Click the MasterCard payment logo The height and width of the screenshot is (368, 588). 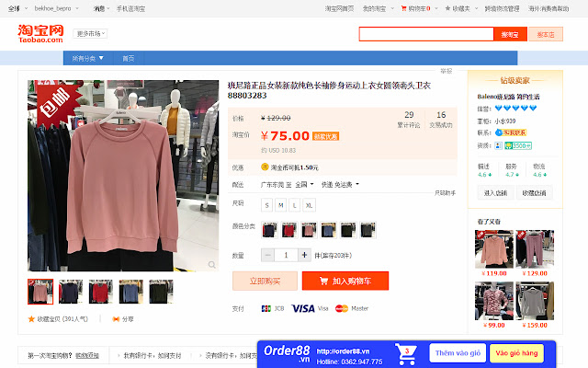pos(342,309)
